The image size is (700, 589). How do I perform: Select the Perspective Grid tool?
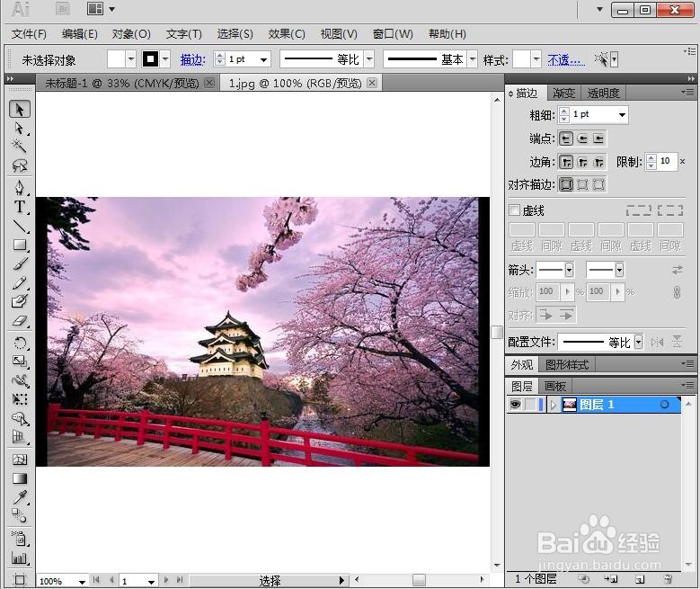(x=20, y=437)
